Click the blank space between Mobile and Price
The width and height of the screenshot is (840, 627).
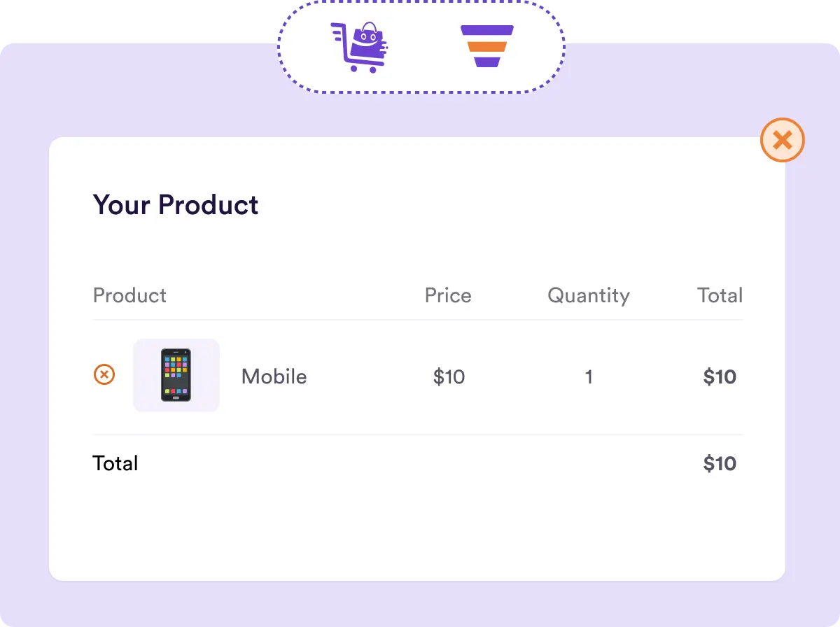pos(364,376)
